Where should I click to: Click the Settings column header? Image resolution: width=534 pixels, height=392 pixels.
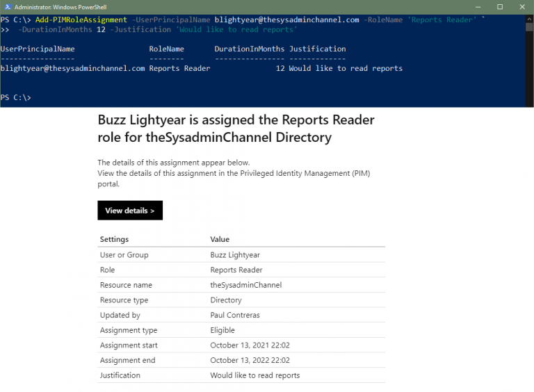[114, 239]
